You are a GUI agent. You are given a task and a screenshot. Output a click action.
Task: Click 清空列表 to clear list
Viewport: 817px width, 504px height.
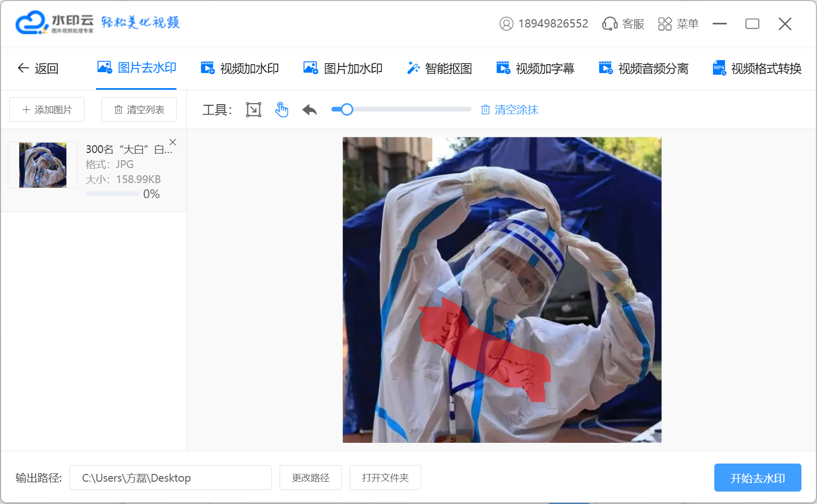tap(139, 110)
